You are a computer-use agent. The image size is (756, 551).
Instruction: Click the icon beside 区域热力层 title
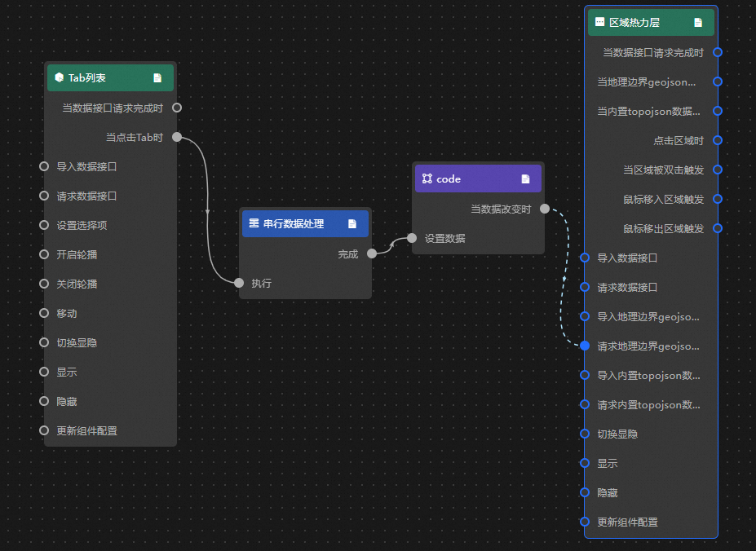pyautogui.click(x=599, y=22)
